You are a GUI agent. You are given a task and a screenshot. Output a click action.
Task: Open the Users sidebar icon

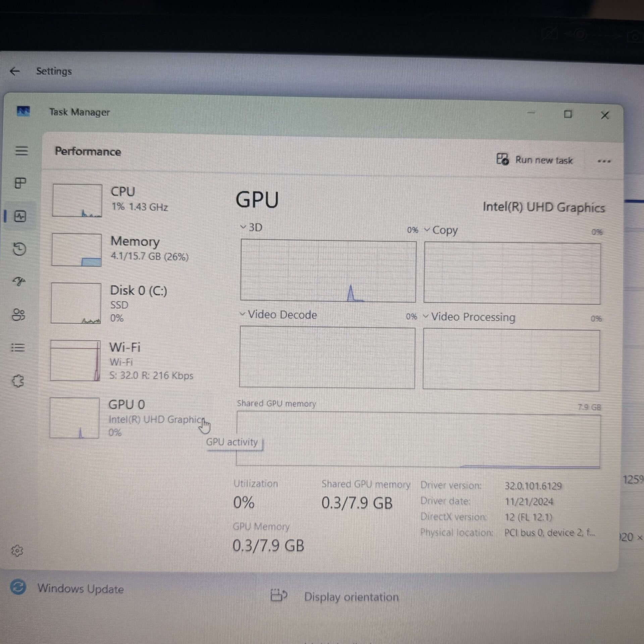coord(18,315)
